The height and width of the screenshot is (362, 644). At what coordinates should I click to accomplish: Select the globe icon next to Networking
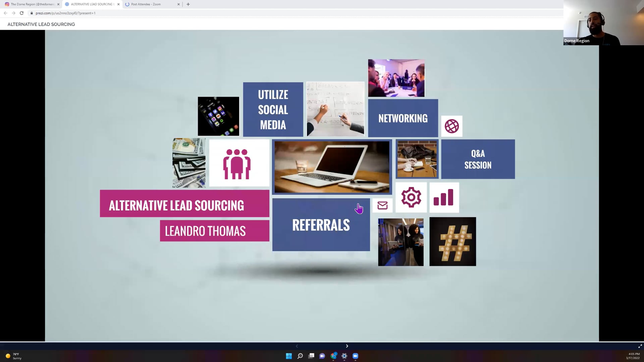click(451, 126)
